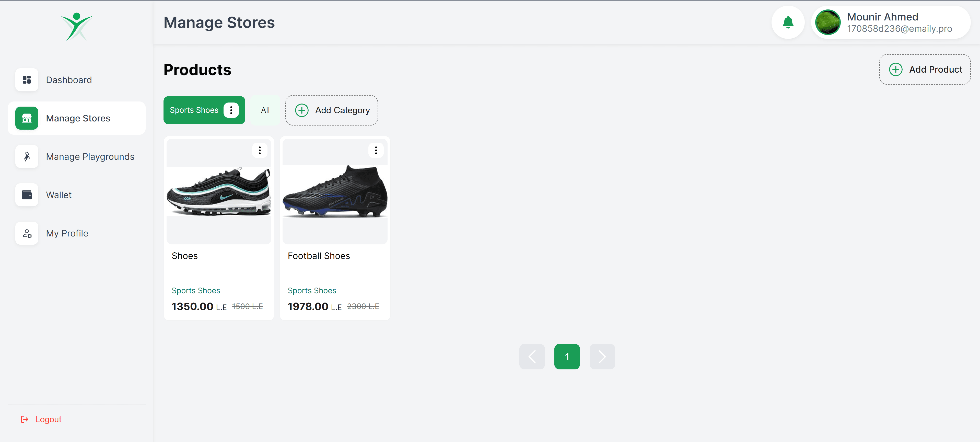
Task: Click the Add Product button
Action: (x=925, y=69)
